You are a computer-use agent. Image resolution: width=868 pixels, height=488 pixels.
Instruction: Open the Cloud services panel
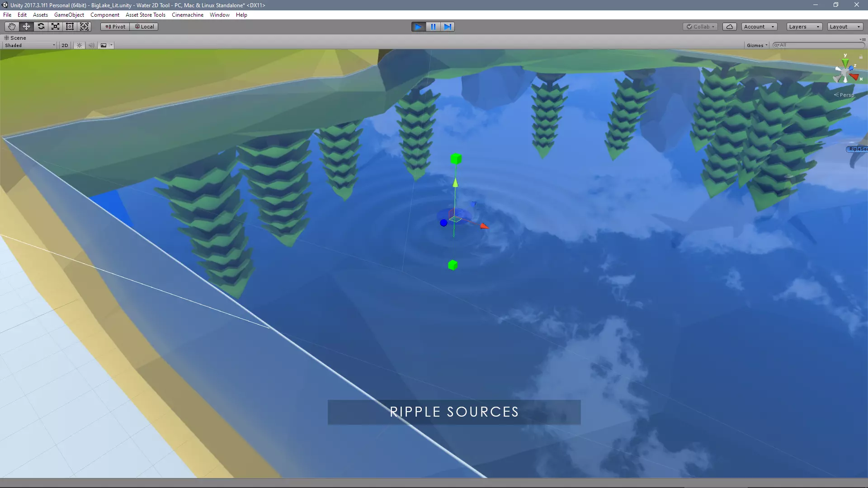coord(729,27)
